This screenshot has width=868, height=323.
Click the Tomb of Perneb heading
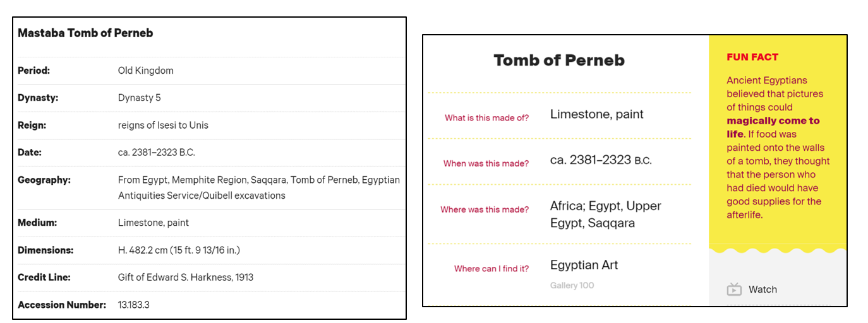[x=559, y=61]
